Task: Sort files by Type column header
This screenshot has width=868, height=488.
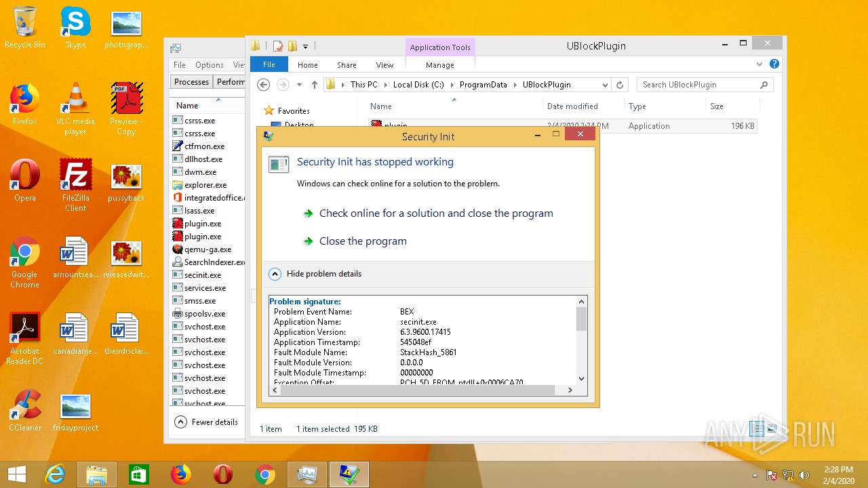Action: point(665,106)
